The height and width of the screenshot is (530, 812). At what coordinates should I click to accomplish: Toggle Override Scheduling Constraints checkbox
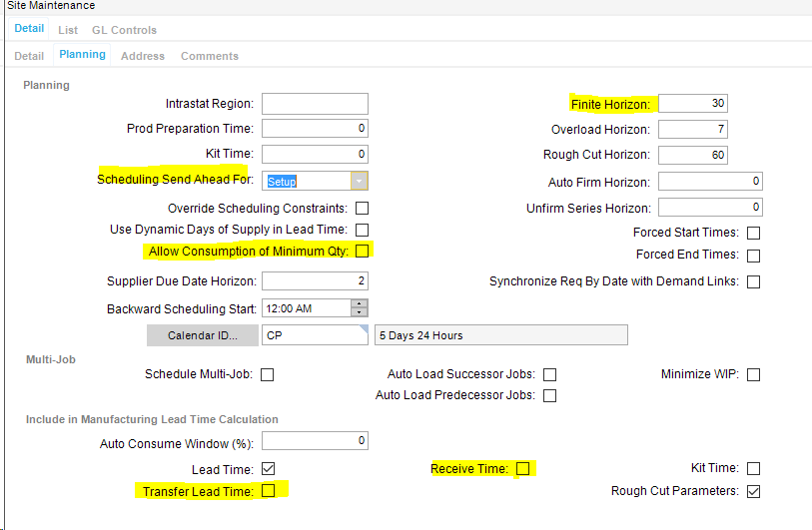pyautogui.click(x=362, y=208)
